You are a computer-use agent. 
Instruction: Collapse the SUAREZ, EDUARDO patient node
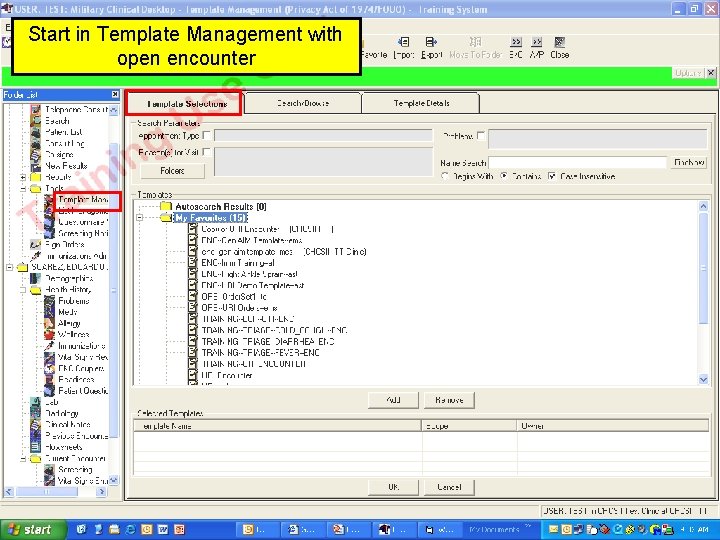(x=9, y=267)
